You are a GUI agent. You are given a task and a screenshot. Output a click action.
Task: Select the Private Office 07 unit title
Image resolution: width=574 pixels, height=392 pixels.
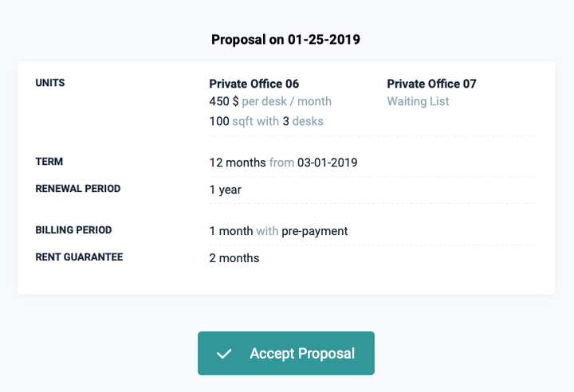[431, 84]
